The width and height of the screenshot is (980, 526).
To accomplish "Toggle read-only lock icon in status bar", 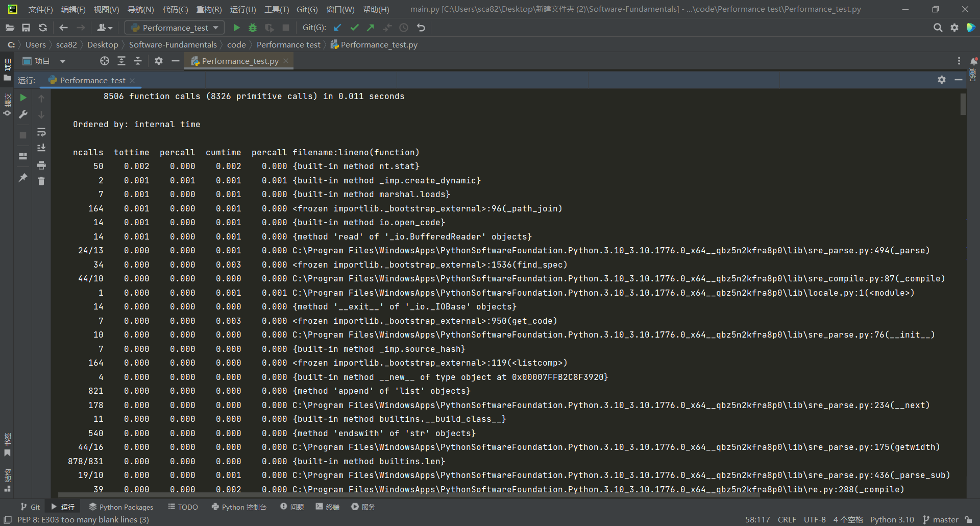I will (x=968, y=519).
